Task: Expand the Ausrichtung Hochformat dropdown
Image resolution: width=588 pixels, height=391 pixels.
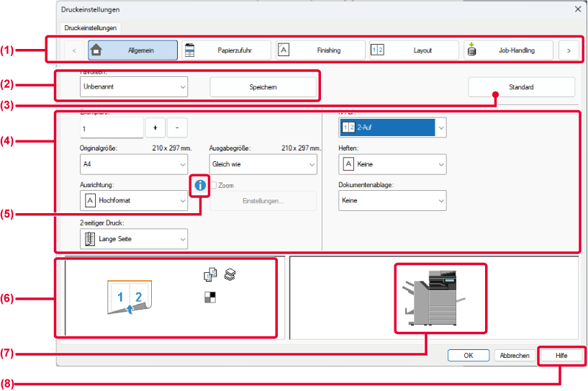Action: point(133,201)
